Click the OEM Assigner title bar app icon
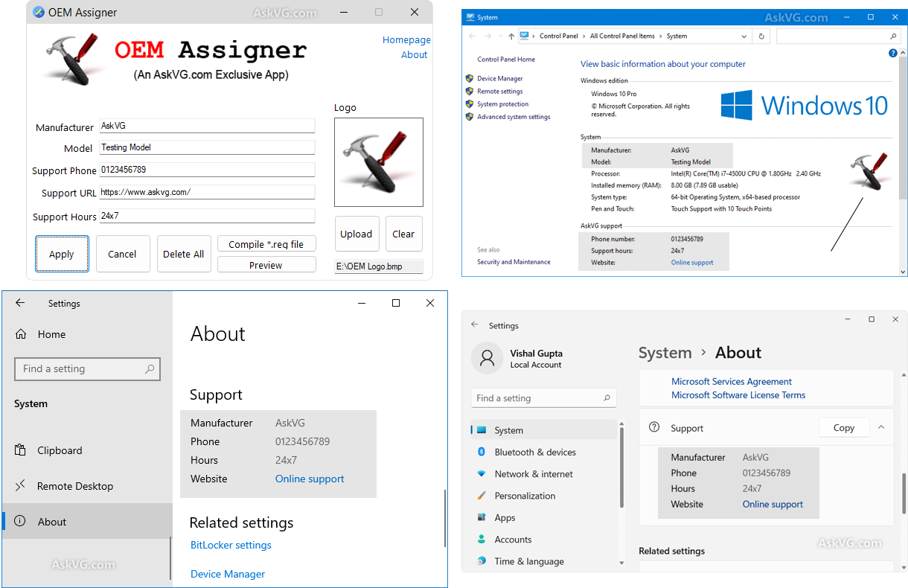The height and width of the screenshot is (588, 908). (39, 12)
